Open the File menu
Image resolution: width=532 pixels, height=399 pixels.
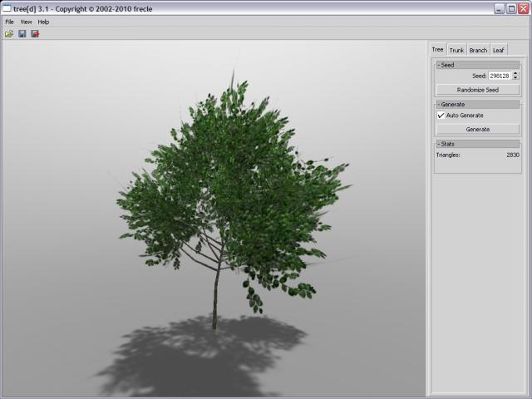pos(10,22)
